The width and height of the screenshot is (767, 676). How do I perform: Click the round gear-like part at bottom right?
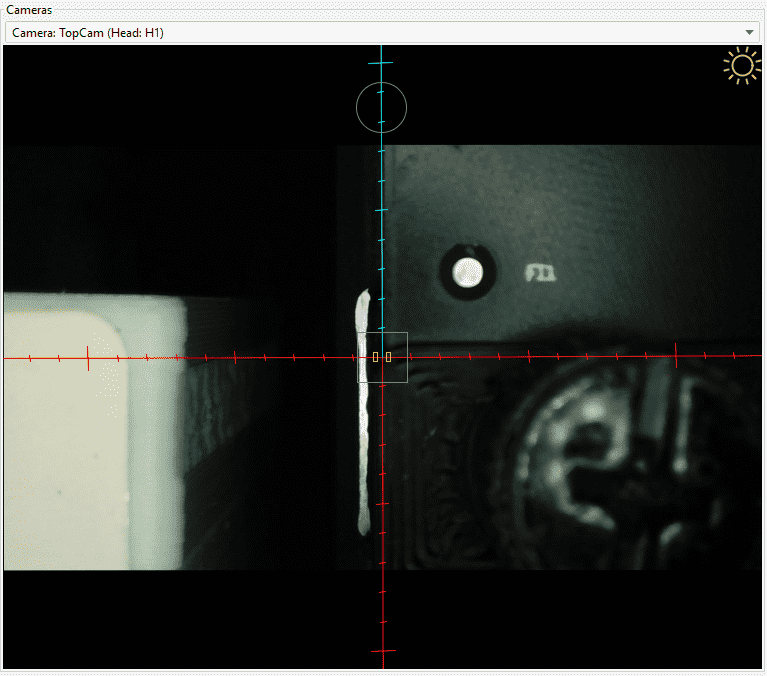pos(590,470)
